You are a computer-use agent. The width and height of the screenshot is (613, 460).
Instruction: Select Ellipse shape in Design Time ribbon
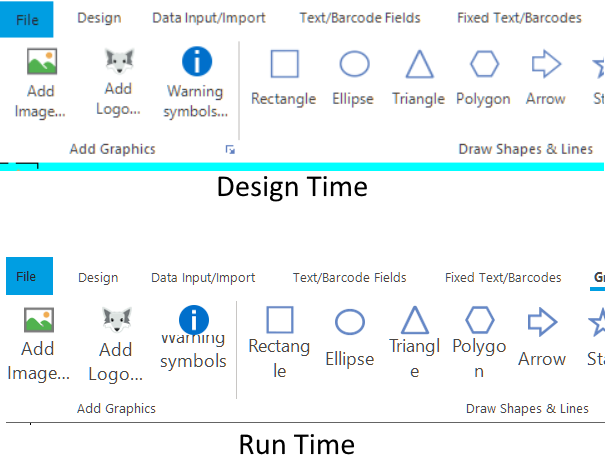[354, 65]
